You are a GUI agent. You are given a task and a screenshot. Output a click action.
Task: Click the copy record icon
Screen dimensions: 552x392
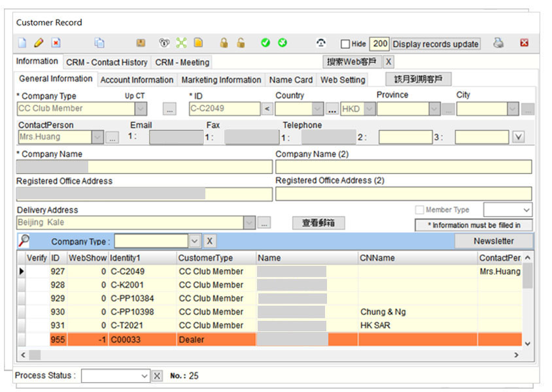(x=99, y=43)
